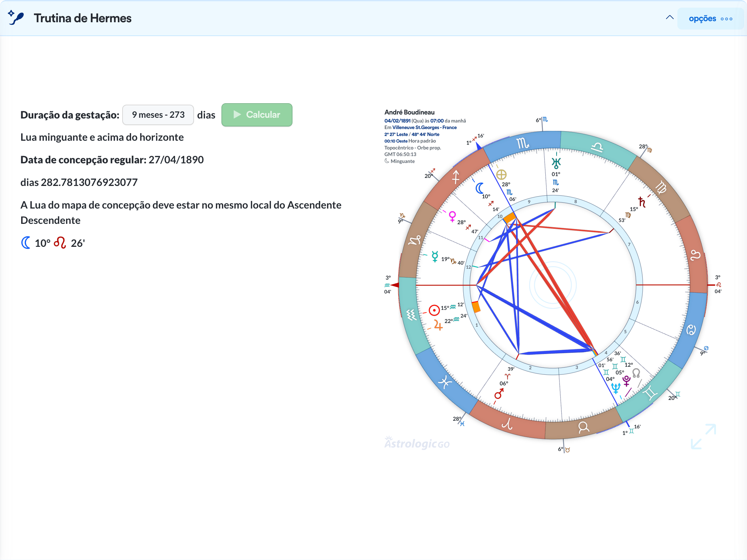
Task: Open the opções menu
Action: coord(710,19)
